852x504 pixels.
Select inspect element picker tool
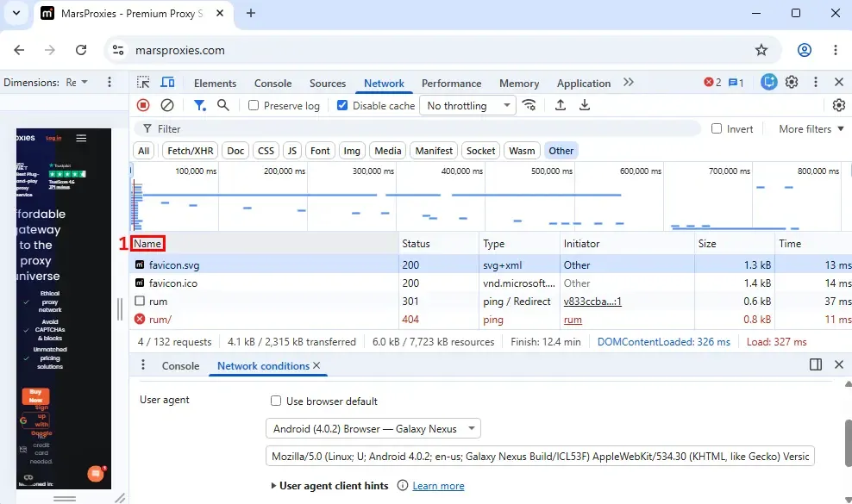click(x=143, y=83)
